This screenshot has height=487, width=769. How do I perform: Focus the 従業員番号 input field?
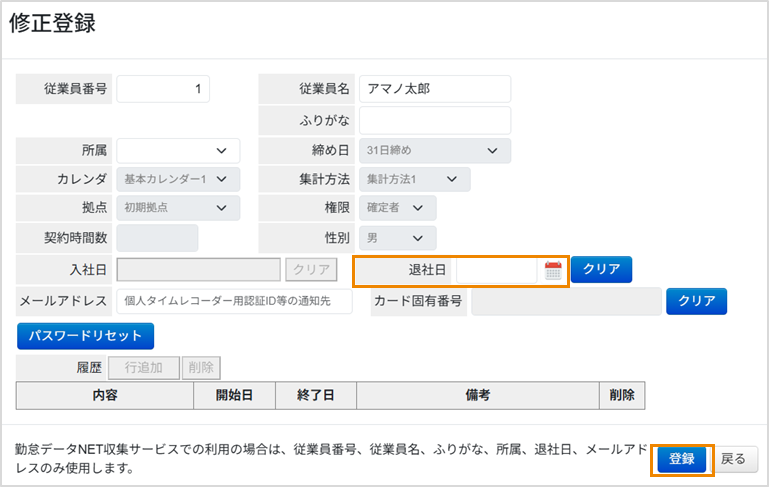pyautogui.click(x=163, y=89)
